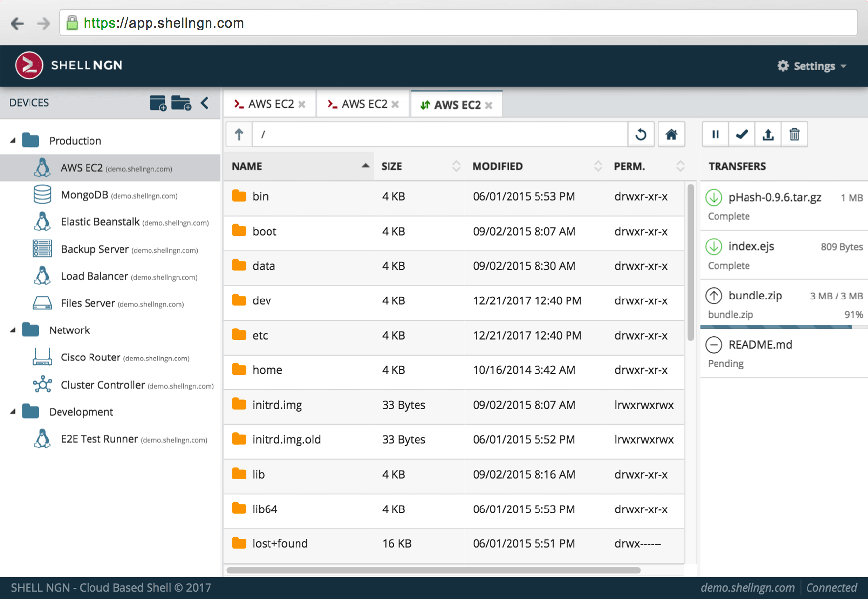Viewport: 868px width, 599px height.
Task: Click the pHash-0.9.6.tar.gz download icon
Action: tap(714, 197)
